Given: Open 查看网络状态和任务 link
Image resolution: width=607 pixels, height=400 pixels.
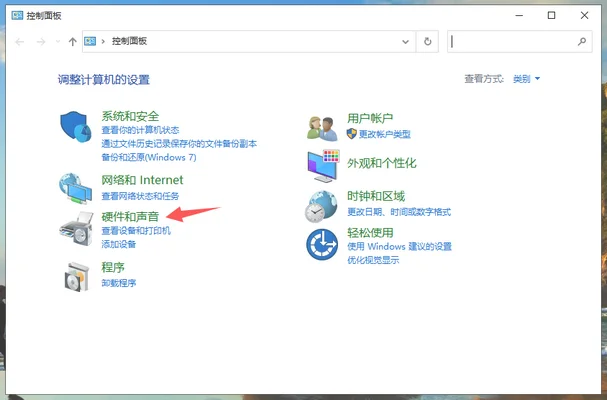Looking at the screenshot, I should point(140,195).
